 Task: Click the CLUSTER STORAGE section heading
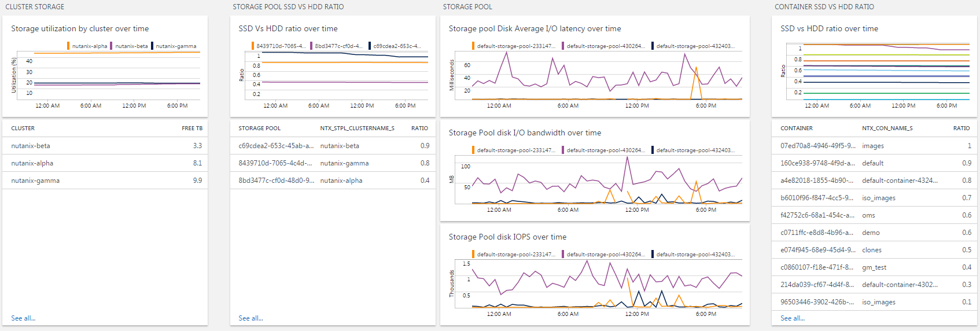tap(35, 7)
